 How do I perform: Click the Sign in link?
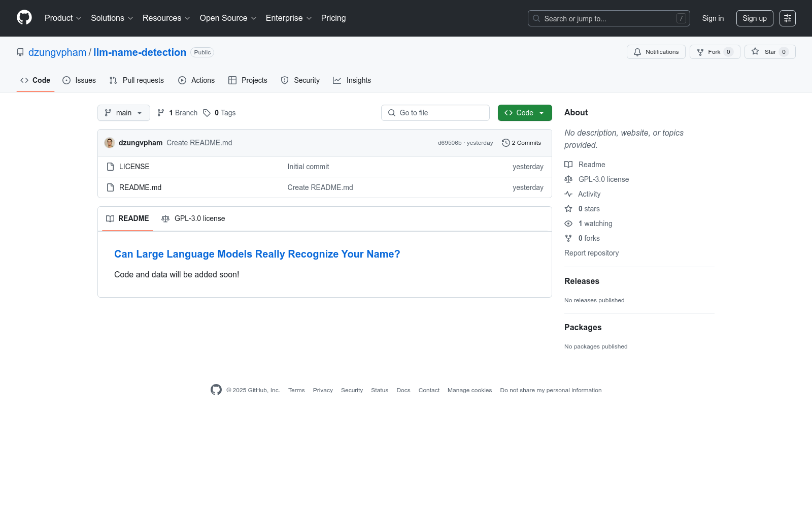point(713,18)
